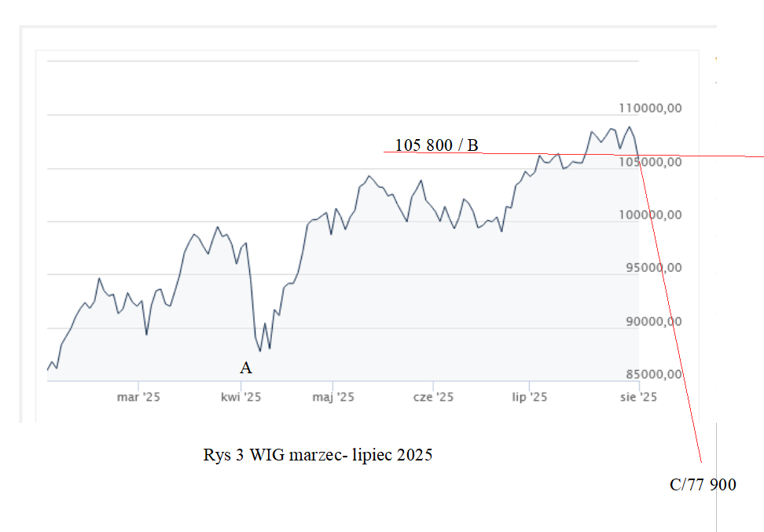Click the "C/77 900" target label
The width and height of the screenshot is (764, 532).
703,485
